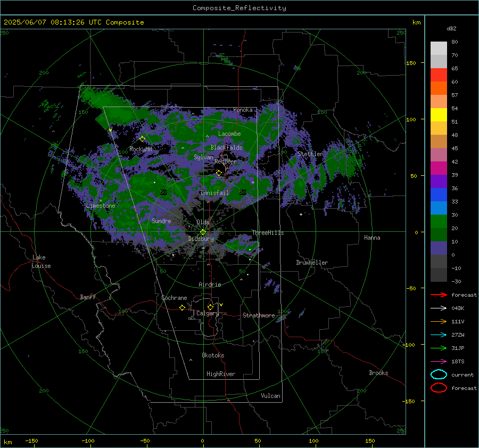Image resolution: width=479 pixels, height=448 pixels.
Task: Click the Olds label
Action: pos(203,222)
